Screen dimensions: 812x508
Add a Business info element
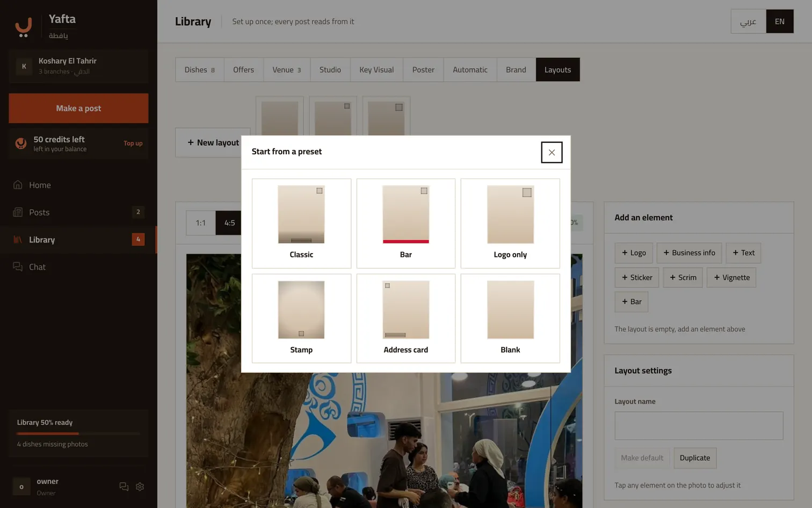pos(689,253)
